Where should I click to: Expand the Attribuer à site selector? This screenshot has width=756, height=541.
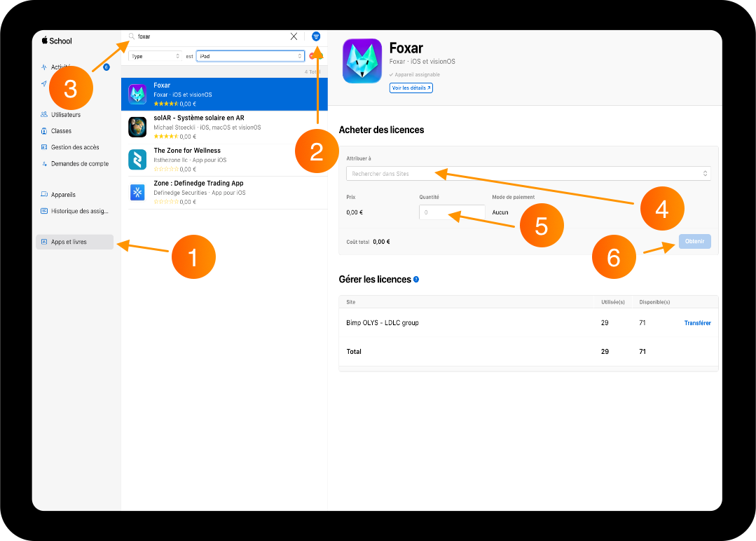(528, 174)
